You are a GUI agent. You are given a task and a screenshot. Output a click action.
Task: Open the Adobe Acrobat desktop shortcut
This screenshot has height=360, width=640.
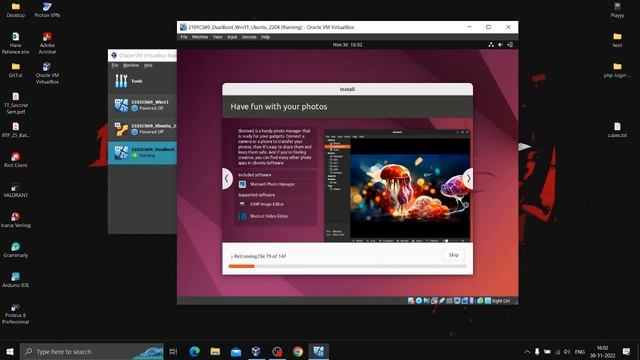pos(47,43)
